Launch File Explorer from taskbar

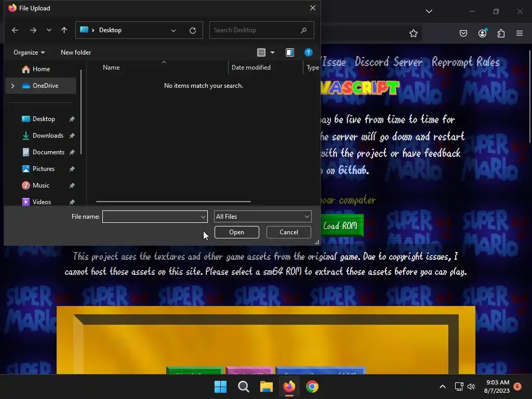[x=267, y=387]
